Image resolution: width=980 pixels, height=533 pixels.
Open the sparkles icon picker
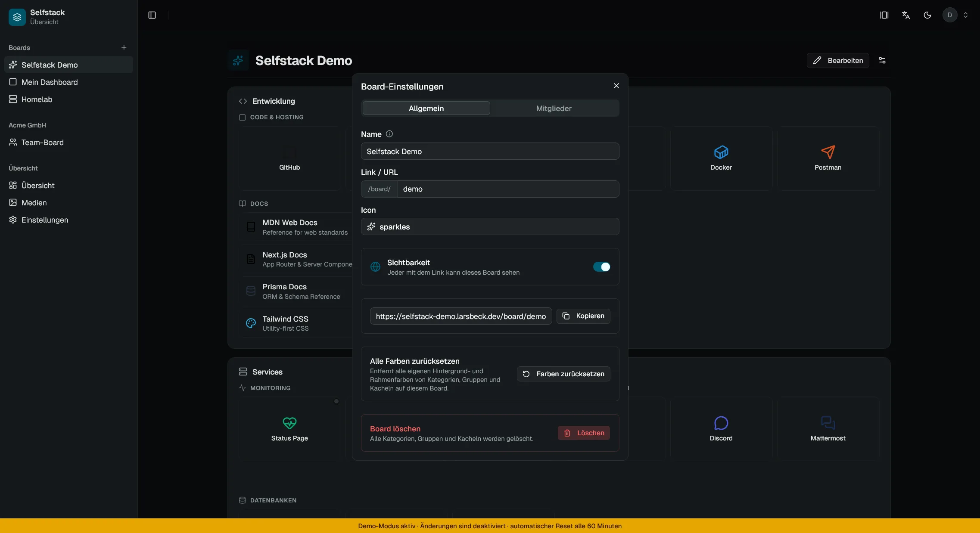pyautogui.click(x=490, y=226)
